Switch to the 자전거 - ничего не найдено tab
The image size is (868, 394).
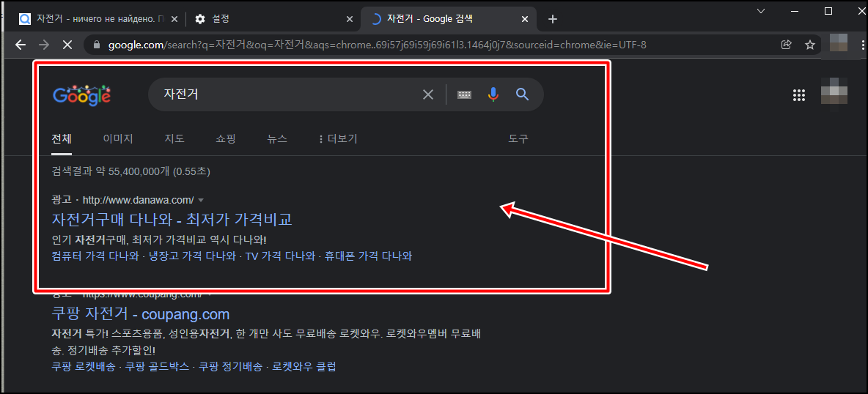click(98, 19)
